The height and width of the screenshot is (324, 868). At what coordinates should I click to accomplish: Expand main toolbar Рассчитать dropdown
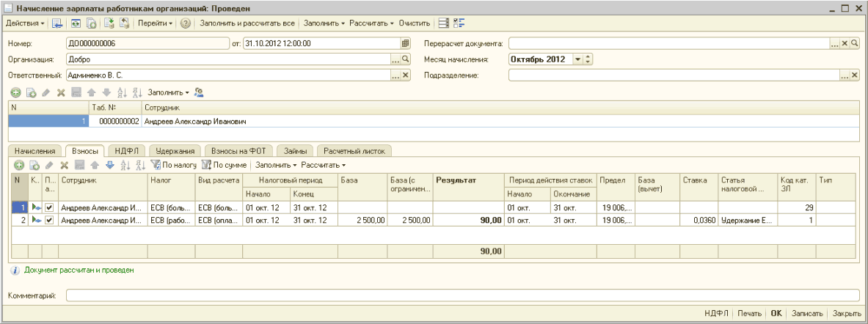(x=371, y=23)
